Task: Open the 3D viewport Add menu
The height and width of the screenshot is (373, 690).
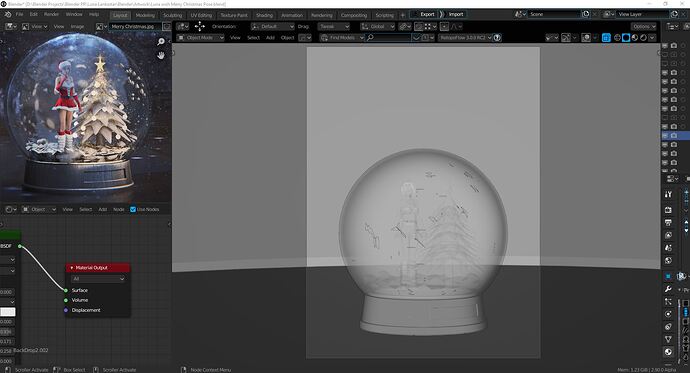Action: tap(270, 38)
